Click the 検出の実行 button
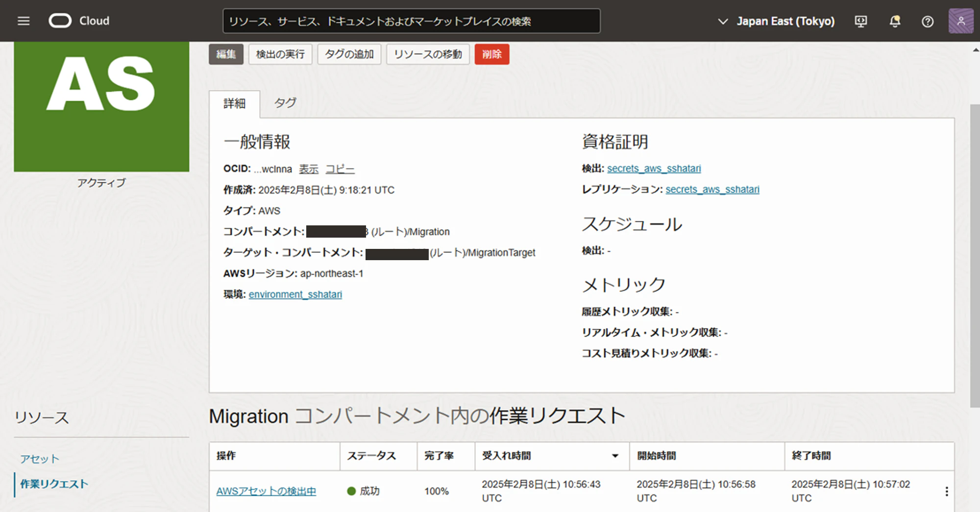Image resolution: width=980 pixels, height=512 pixels. [280, 54]
